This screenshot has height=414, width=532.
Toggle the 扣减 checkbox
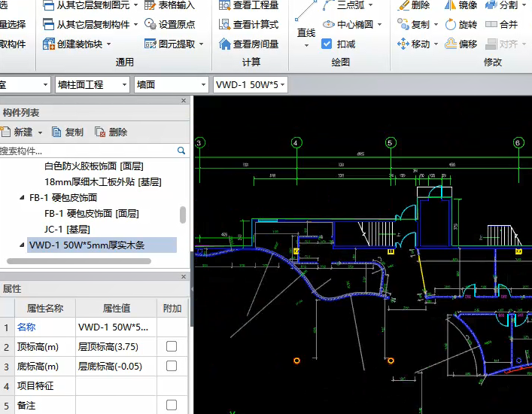pyautogui.click(x=327, y=44)
